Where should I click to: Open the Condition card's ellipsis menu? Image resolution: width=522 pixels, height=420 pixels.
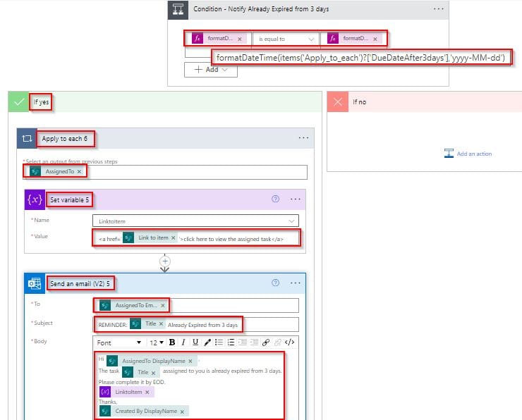click(439, 9)
